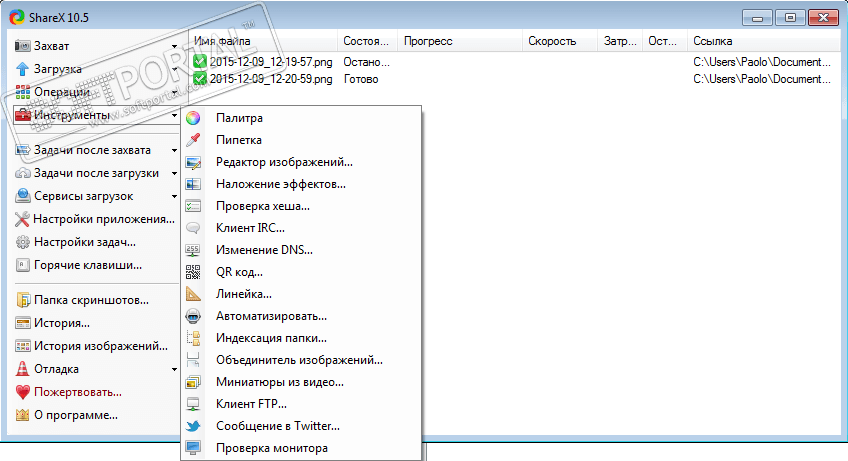Open Клиент FTP menu entry
The image size is (848, 461).
pos(301,404)
